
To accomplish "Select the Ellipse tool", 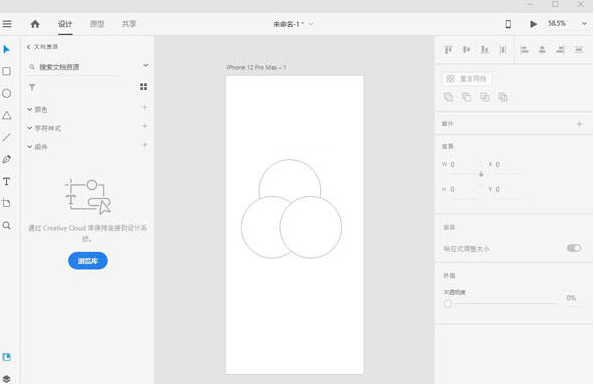I will (6, 93).
